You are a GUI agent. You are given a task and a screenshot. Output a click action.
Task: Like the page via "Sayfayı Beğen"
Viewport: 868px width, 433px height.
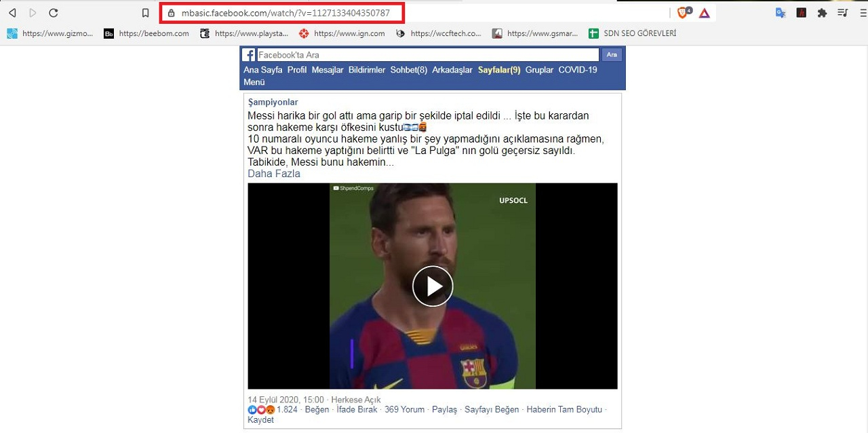(x=490, y=409)
